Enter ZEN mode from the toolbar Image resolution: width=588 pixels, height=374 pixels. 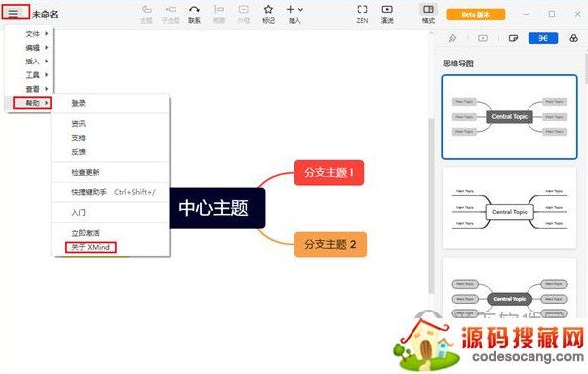pyautogui.click(x=362, y=14)
